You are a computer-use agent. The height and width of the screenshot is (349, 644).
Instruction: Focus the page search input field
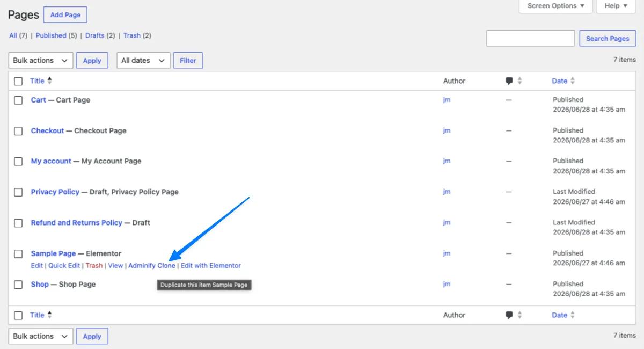[531, 39]
